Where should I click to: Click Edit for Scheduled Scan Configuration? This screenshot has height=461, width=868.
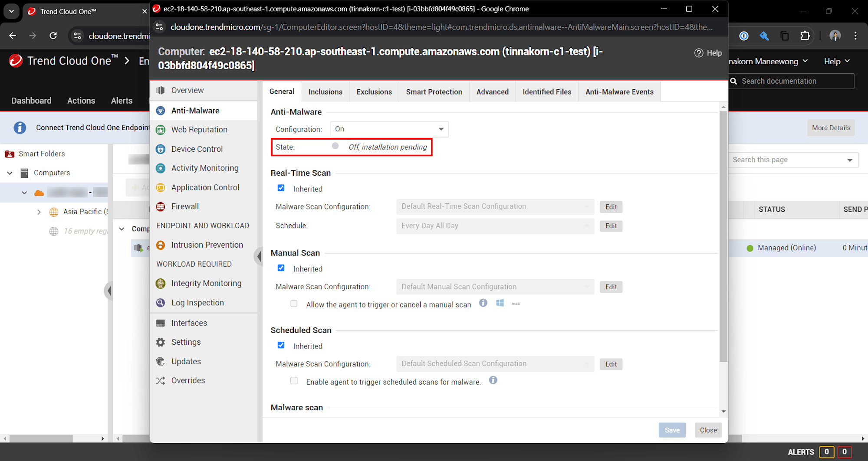[611, 364]
